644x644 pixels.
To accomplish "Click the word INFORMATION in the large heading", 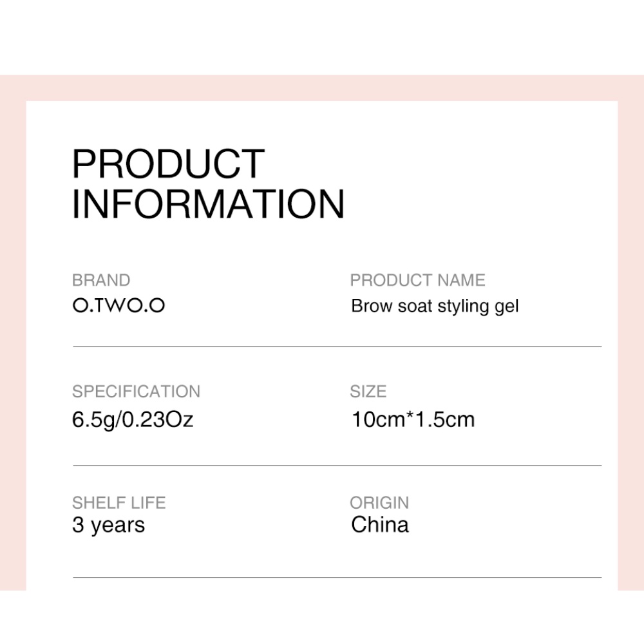I will tap(208, 204).
